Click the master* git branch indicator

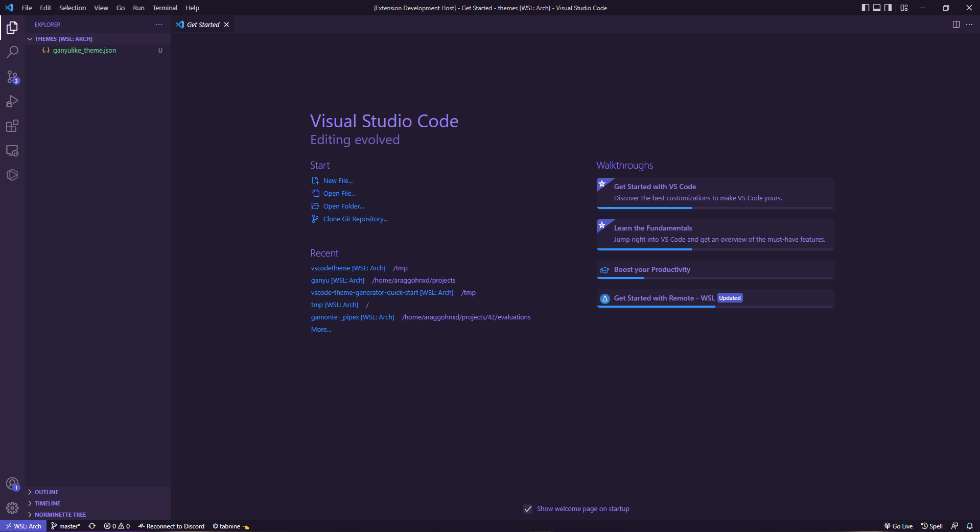point(66,526)
